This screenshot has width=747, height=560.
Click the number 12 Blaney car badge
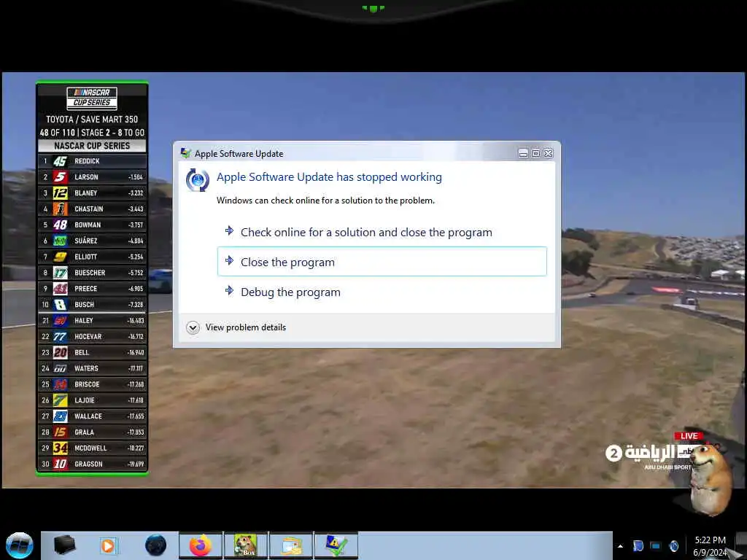click(60, 192)
